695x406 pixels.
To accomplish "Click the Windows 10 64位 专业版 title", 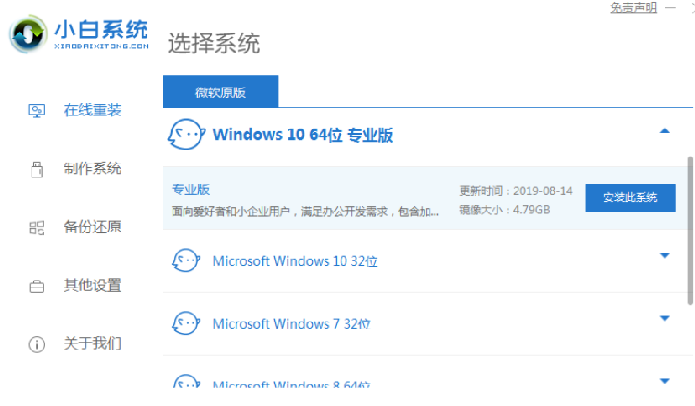I will [x=303, y=135].
